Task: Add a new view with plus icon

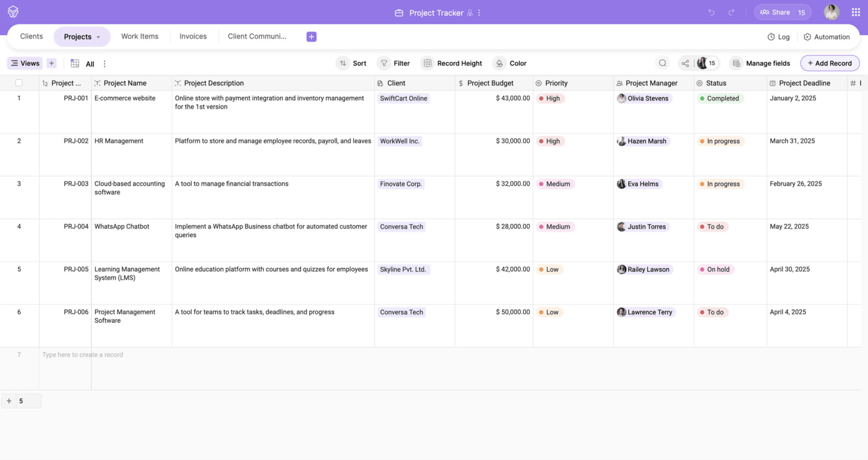Action: coord(52,63)
